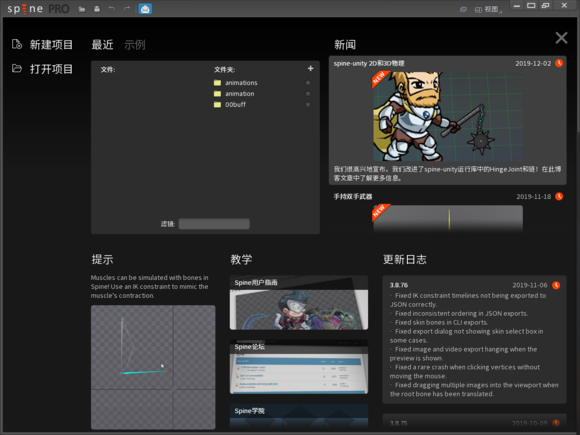Click new project document icon
The width and height of the screenshot is (580, 435).
click(x=17, y=44)
